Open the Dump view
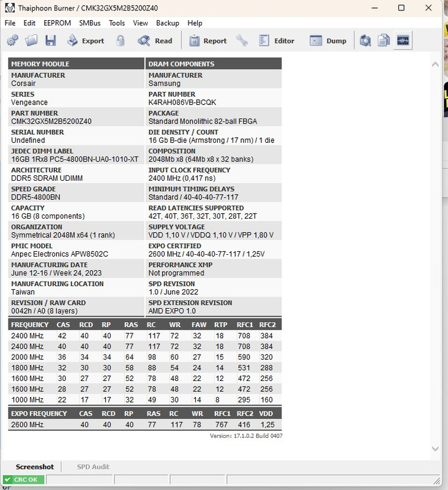This screenshot has height=490, width=448. click(328, 40)
